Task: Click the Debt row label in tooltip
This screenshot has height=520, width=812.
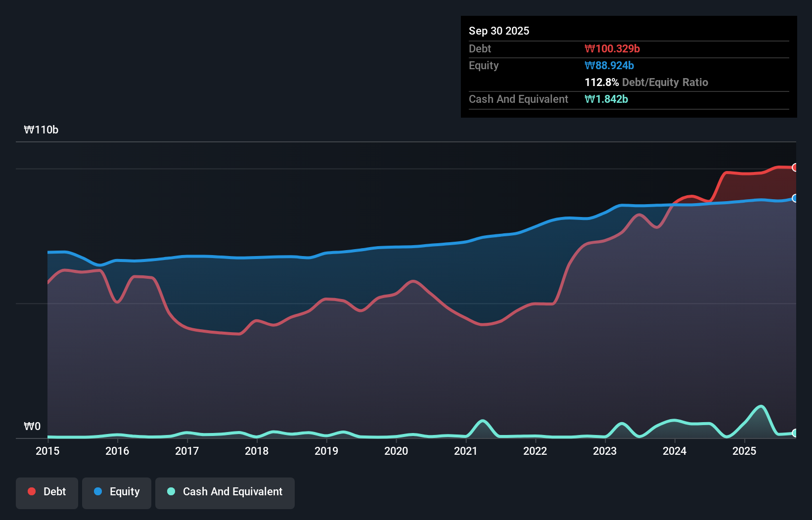Action: click(480, 48)
